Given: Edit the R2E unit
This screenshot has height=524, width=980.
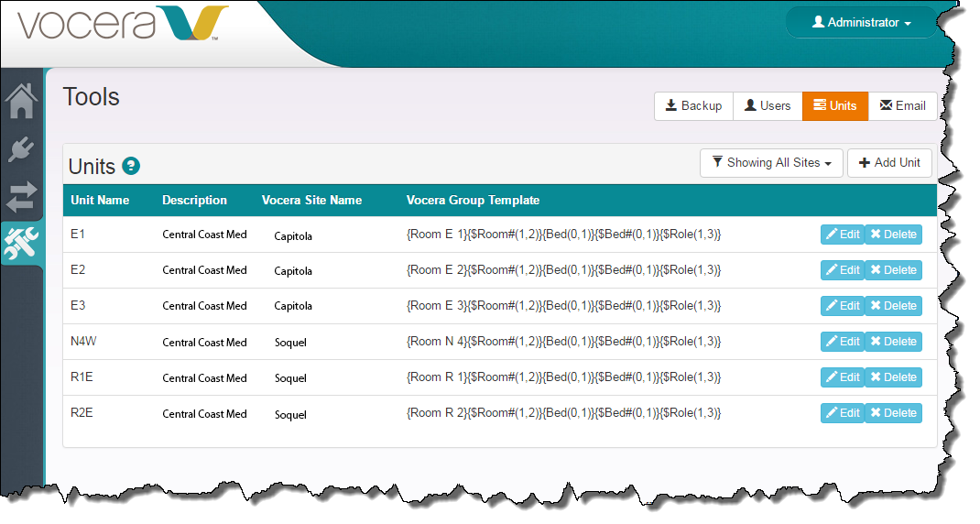Looking at the screenshot, I should coord(843,413).
